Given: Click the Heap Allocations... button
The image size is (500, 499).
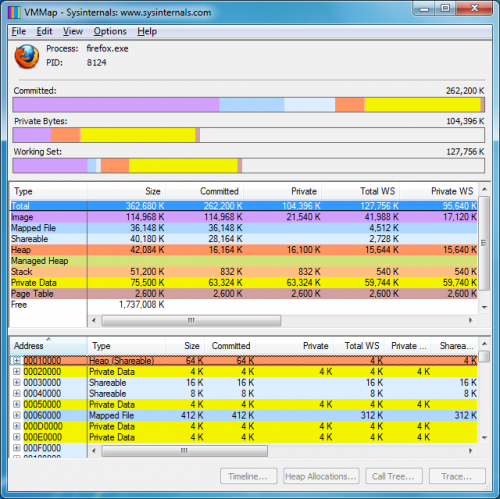Looking at the screenshot, I should coord(321,476).
